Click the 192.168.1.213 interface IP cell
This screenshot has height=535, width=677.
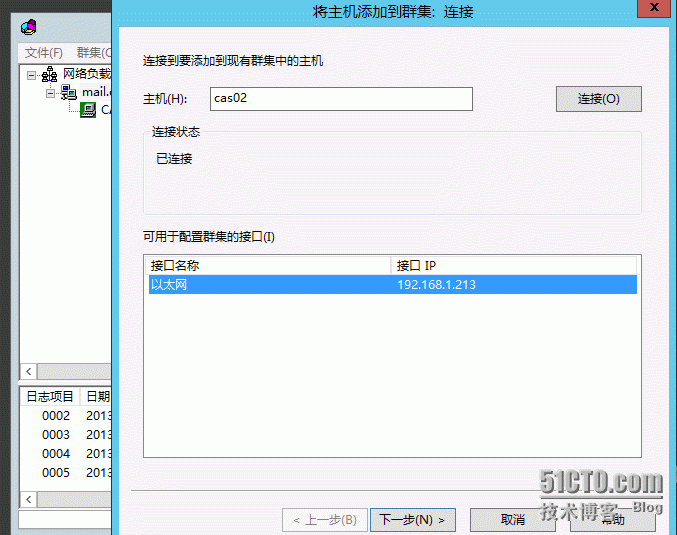click(436, 285)
